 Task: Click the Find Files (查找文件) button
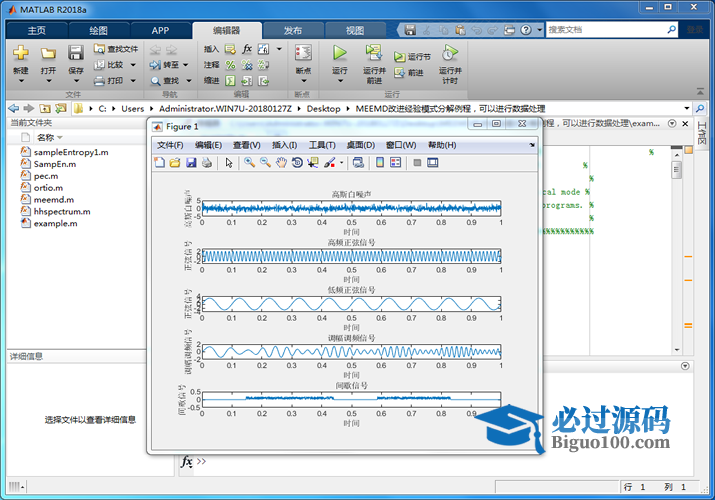[116, 48]
